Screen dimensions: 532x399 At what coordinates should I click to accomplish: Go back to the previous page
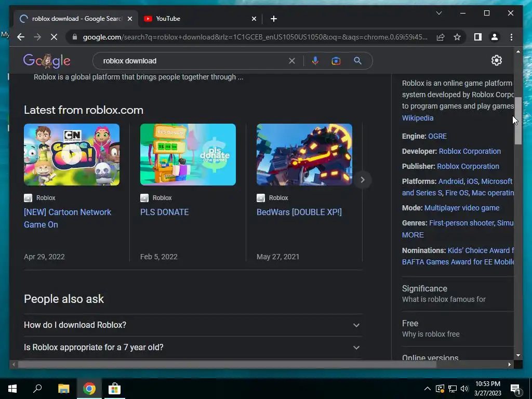(21, 37)
